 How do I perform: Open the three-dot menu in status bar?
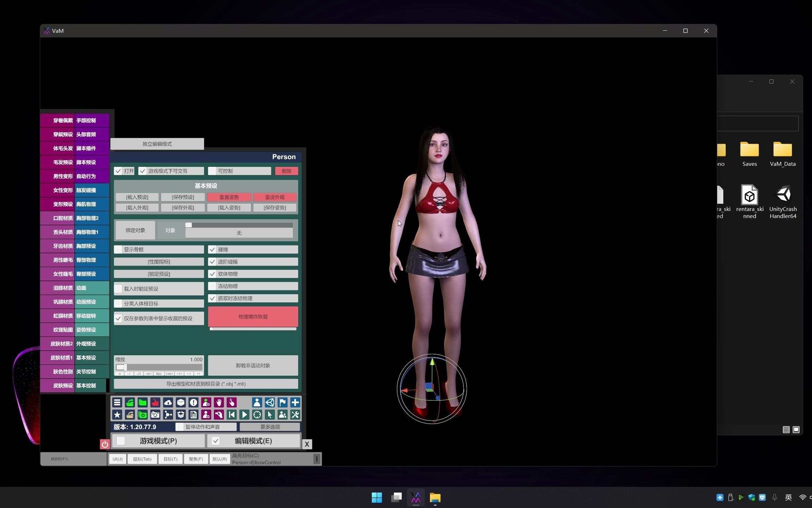(316, 459)
